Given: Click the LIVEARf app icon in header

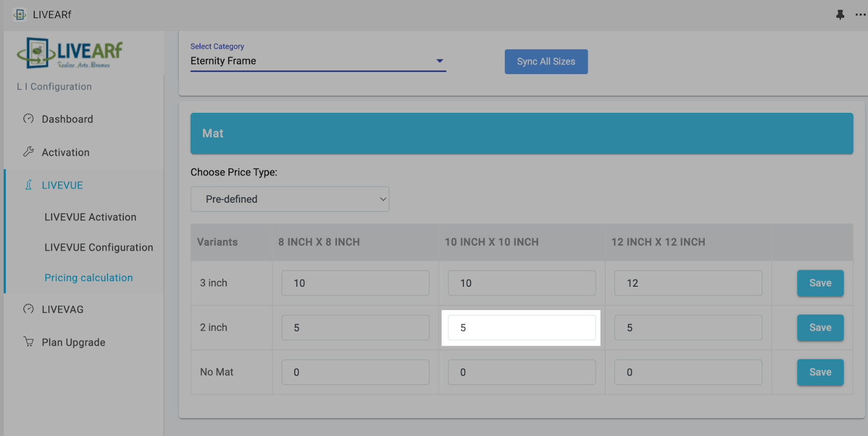Looking at the screenshot, I should (20, 15).
